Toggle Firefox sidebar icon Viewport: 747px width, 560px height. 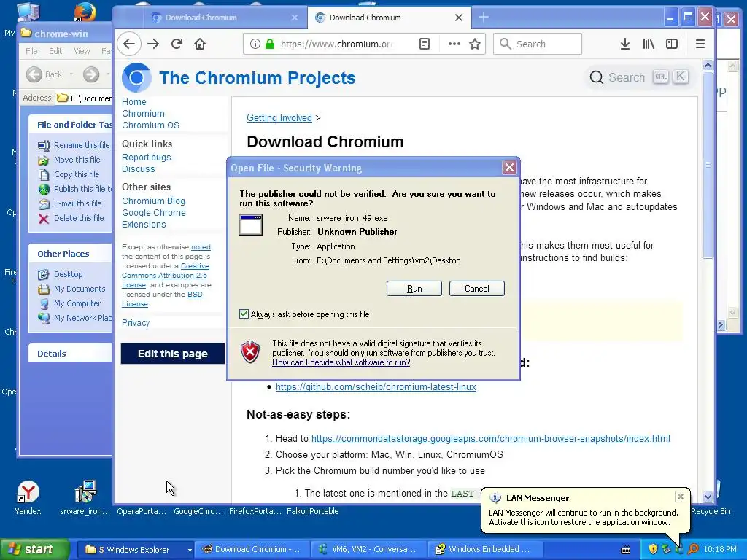click(672, 44)
